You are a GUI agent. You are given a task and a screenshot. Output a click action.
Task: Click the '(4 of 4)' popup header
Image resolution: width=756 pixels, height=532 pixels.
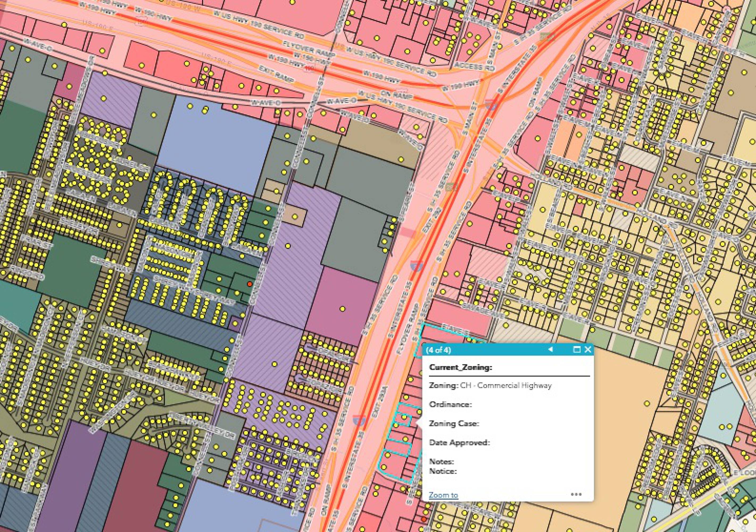pyautogui.click(x=438, y=350)
